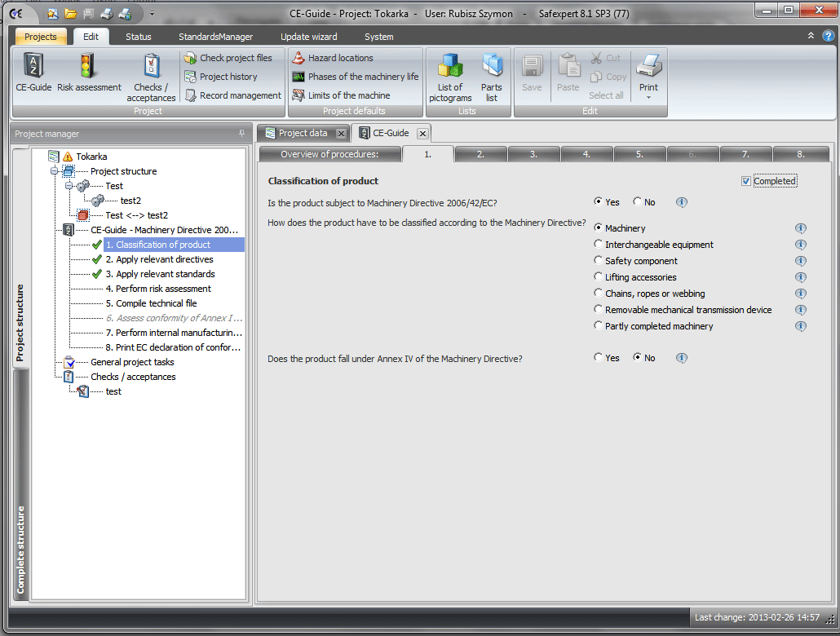The image size is (840, 636).
Task: Select Yes for Annex IV question
Action: click(599, 358)
